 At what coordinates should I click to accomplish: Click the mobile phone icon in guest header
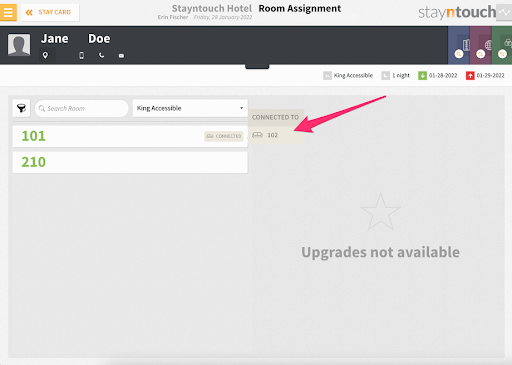tap(81, 55)
